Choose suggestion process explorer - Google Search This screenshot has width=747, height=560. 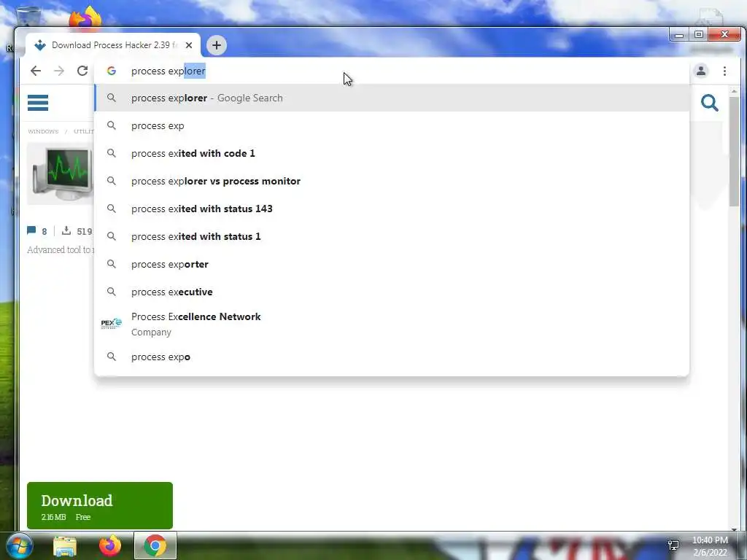392,98
